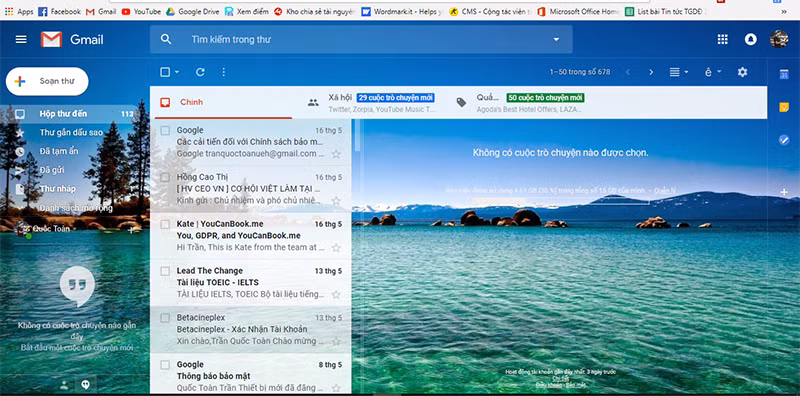The height and width of the screenshot is (396, 800).
Task: Star the Lead The Change email
Action: click(336, 294)
